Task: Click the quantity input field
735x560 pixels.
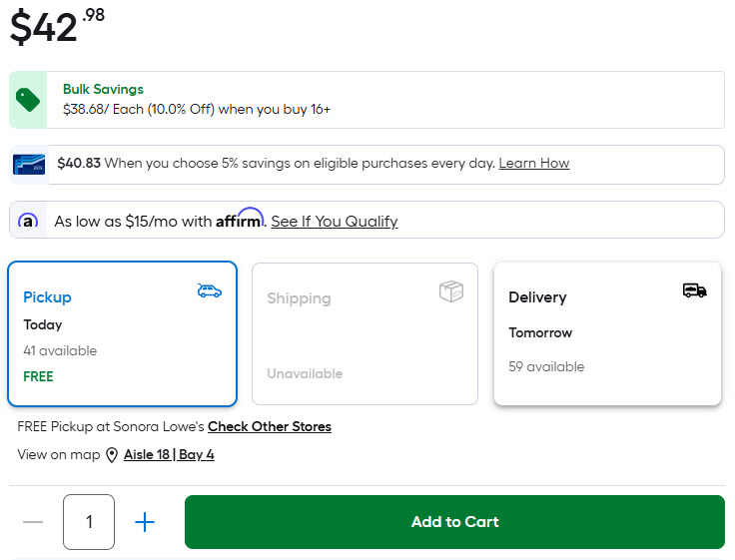Action: point(89,522)
